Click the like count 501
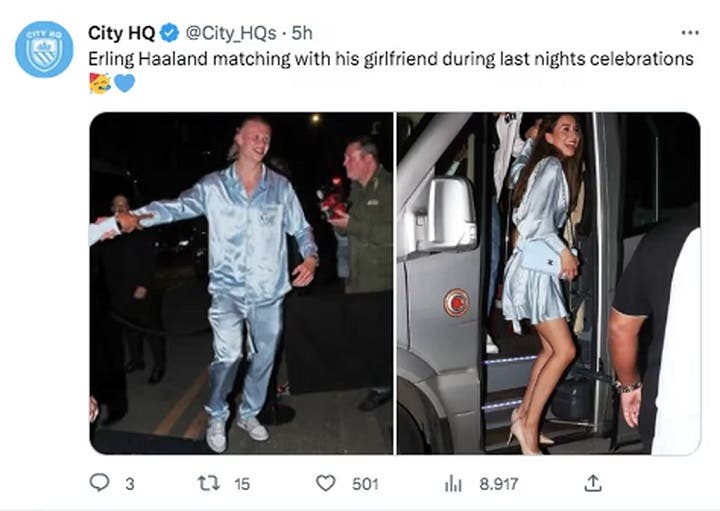The width and height of the screenshot is (720, 511). click(x=365, y=484)
